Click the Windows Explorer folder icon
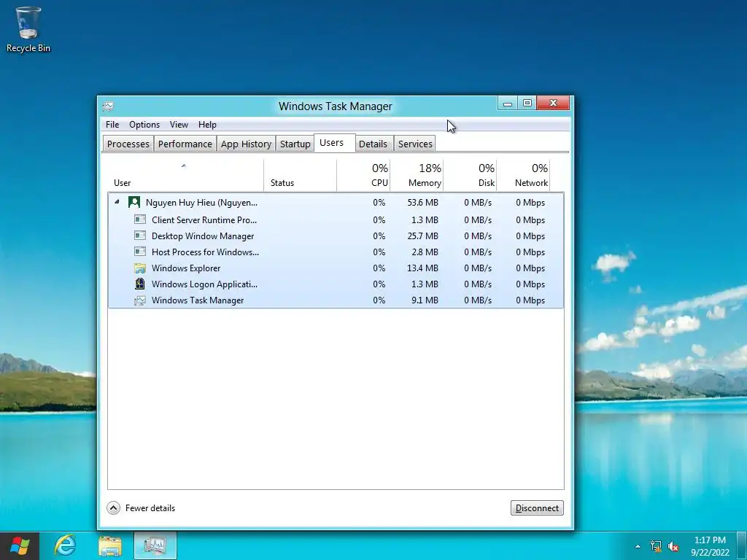The height and width of the screenshot is (560, 747). pyautogui.click(x=139, y=268)
